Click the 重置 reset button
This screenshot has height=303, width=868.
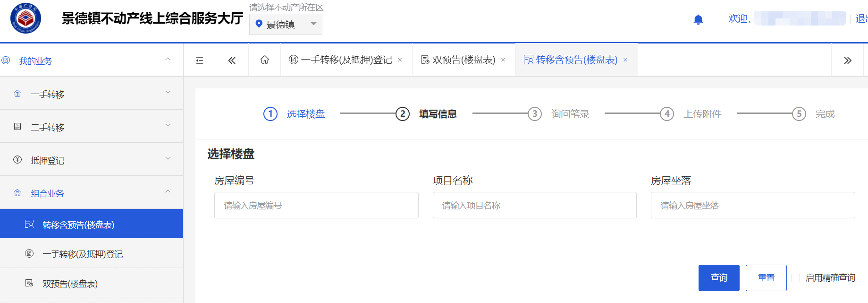pyautogui.click(x=766, y=278)
